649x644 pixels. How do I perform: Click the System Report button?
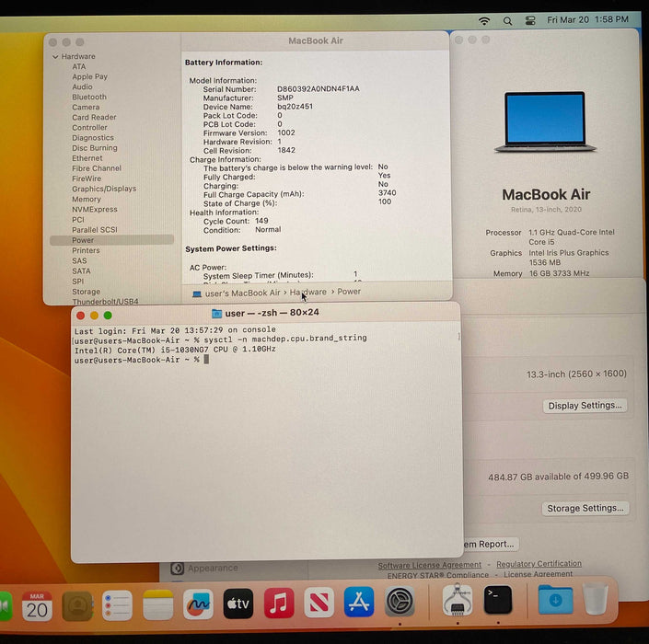coord(490,545)
